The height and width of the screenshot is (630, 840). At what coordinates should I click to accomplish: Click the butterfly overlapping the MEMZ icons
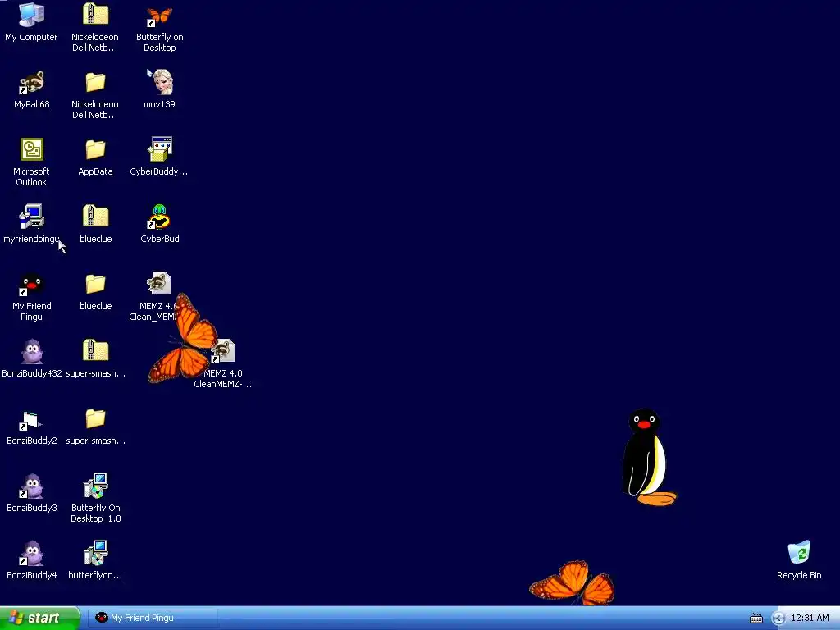[183, 339]
